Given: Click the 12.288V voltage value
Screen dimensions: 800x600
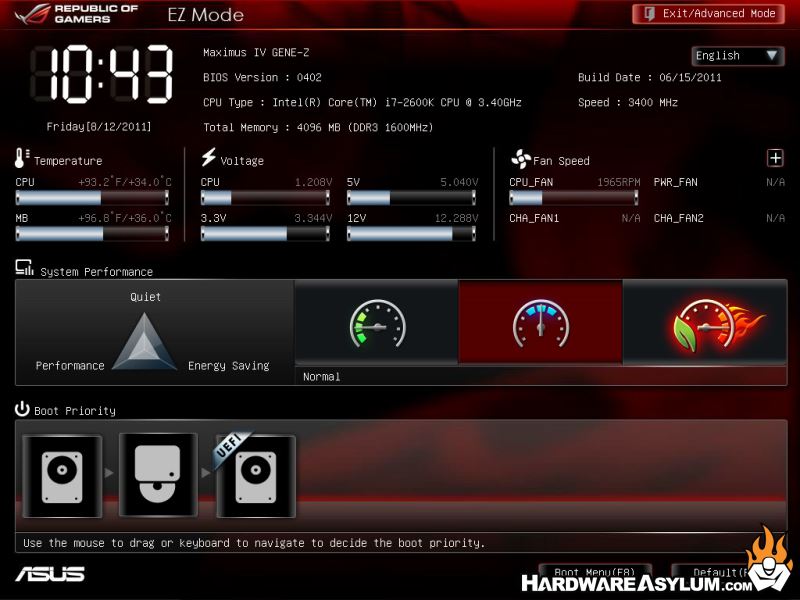Looking at the screenshot, I should pos(457,218).
